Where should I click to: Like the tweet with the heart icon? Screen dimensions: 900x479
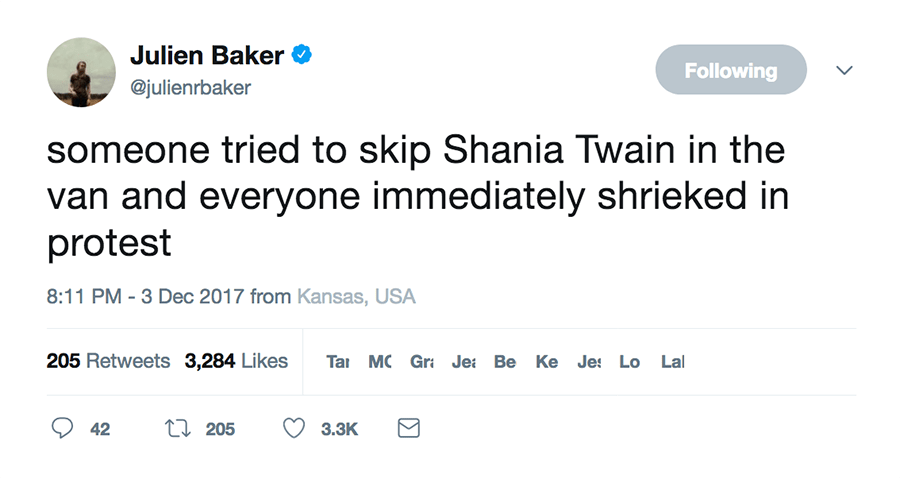point(293,429)
